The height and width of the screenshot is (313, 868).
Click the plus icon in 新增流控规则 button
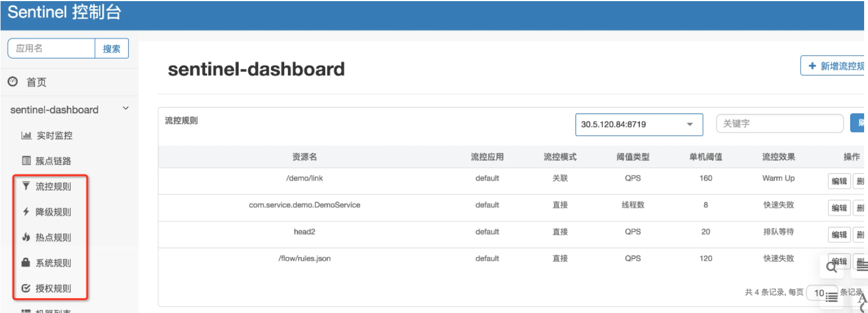(x=812, y=66)
